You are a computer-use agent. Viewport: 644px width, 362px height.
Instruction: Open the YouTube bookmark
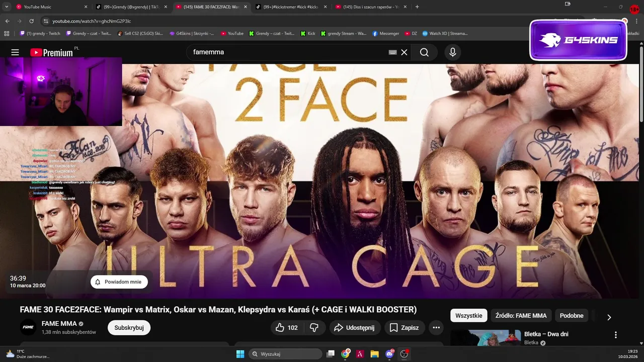pyautogui.click(x=232, y=34)
